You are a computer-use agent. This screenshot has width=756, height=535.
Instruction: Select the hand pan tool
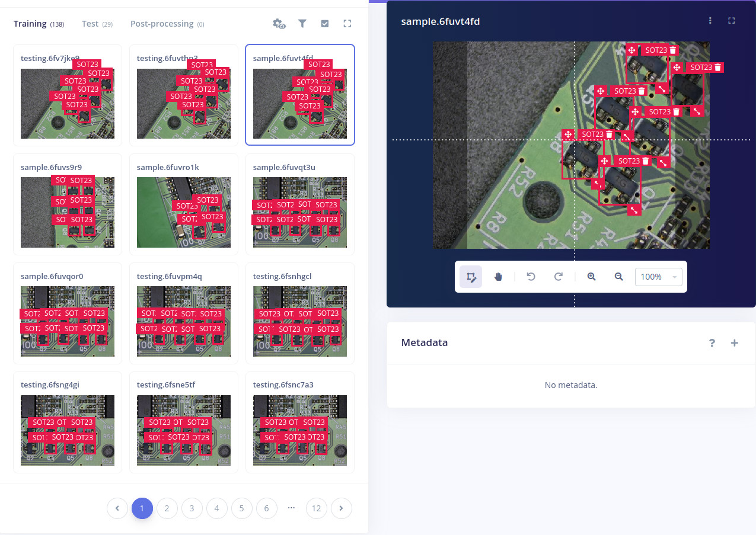tap(498, 277)
